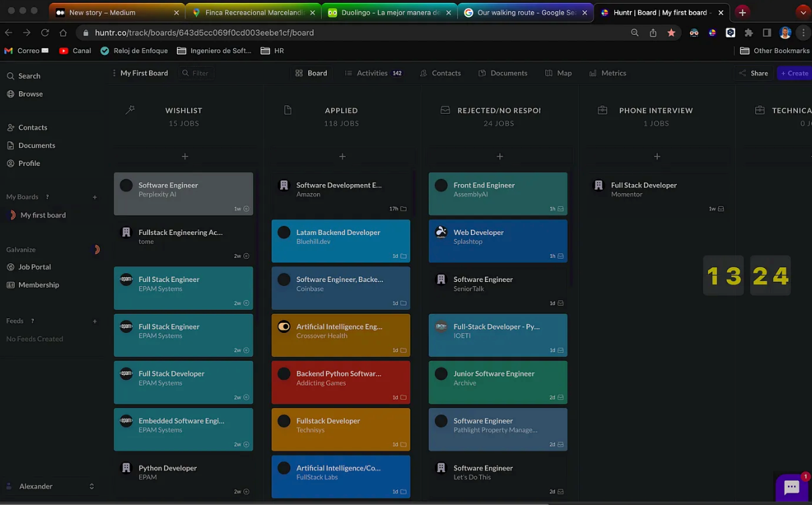Click the Phone Interview briefcase icon
This screenshot has width=812, height=505.
click(x=602, y=110)
